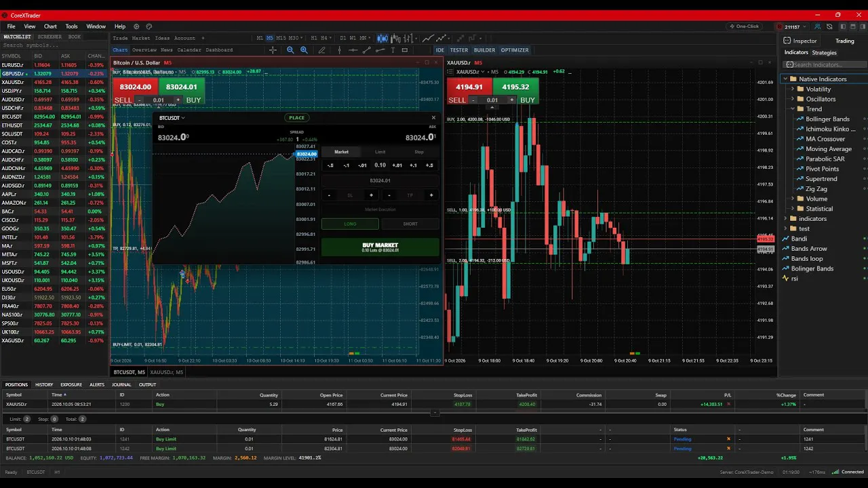Expand the Statistical indicators folder
The height and width of the screenshot is (488, 868).
(x=793, y=209)
